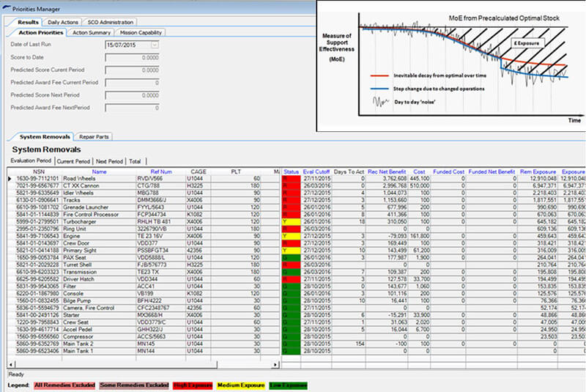Sort by the Ref Num column header
586x392 pixels.
point(161,171)
